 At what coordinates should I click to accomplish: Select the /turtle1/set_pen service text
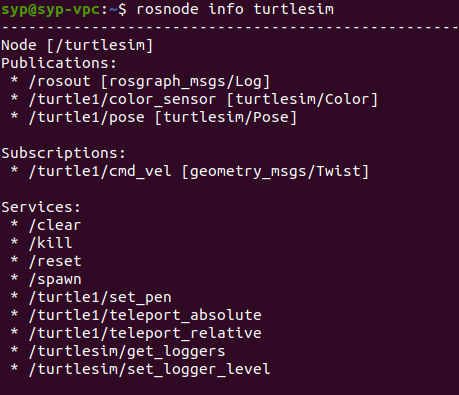(100, 297)
